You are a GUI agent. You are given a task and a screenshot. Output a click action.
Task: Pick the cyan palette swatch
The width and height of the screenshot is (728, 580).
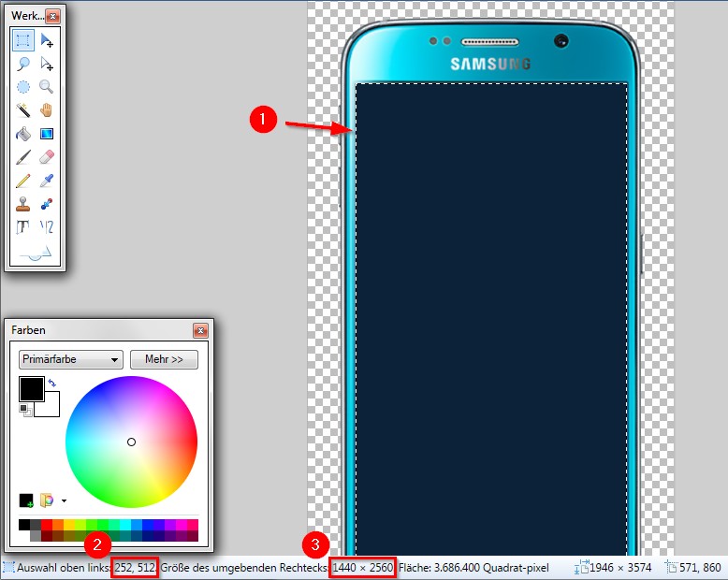[x=124, y=525]
